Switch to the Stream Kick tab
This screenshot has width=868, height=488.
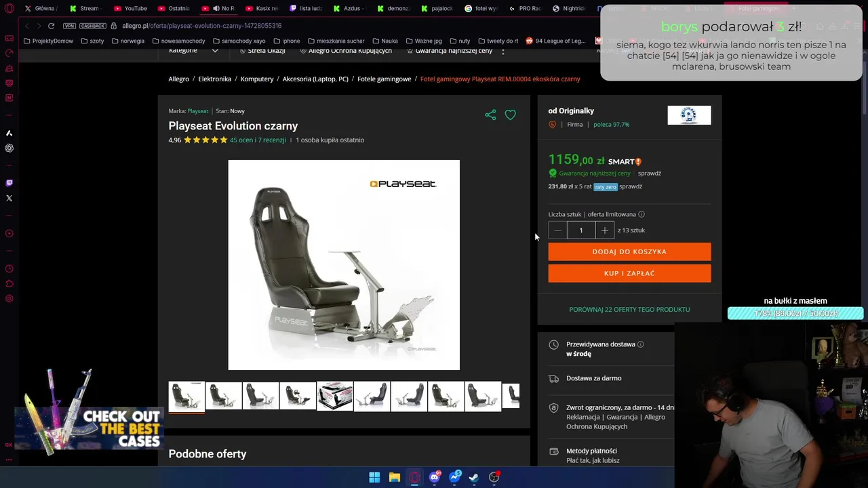(x=85, y=8)
